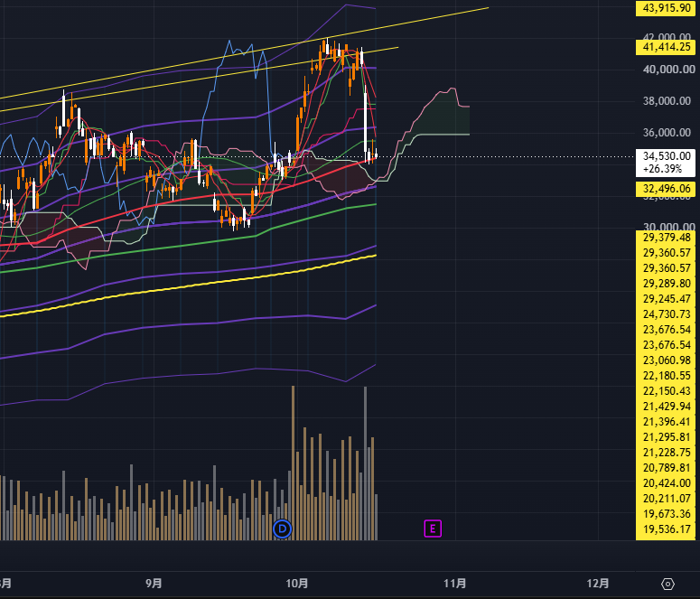
Task: Click the 38,000.00 axis value
Action: (667, 101)
